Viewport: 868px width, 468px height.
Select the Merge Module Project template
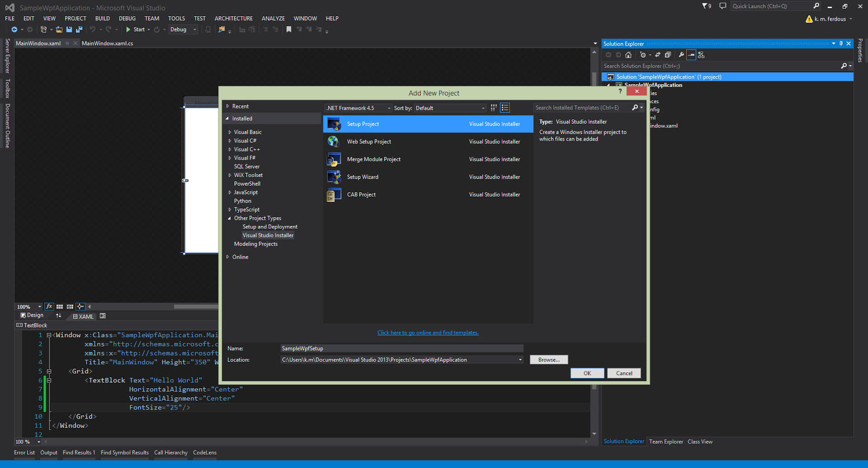coord(429,159)
